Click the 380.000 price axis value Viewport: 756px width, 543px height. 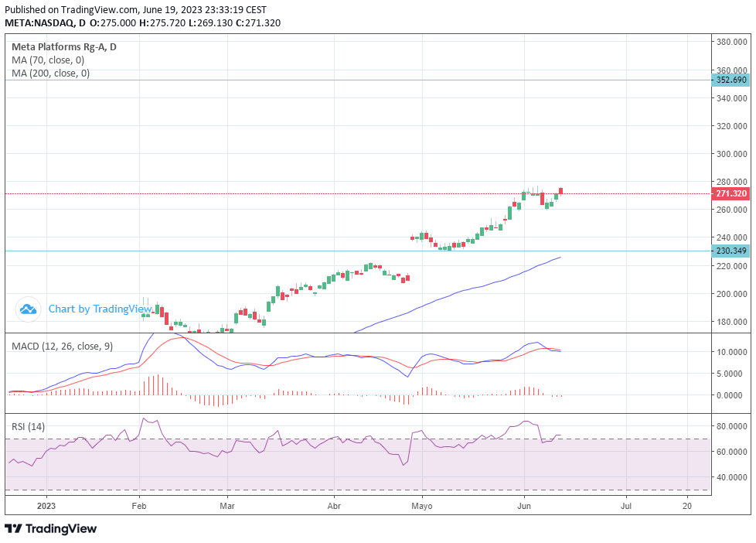pos(732,42)
